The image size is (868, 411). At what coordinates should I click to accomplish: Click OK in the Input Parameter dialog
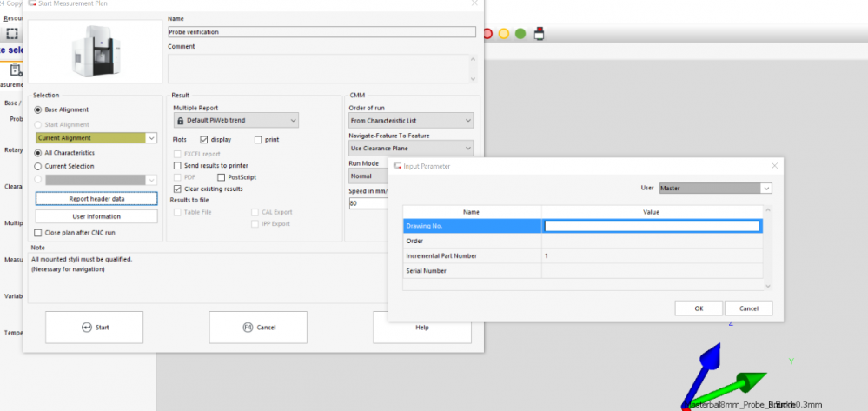coord(699,308)
